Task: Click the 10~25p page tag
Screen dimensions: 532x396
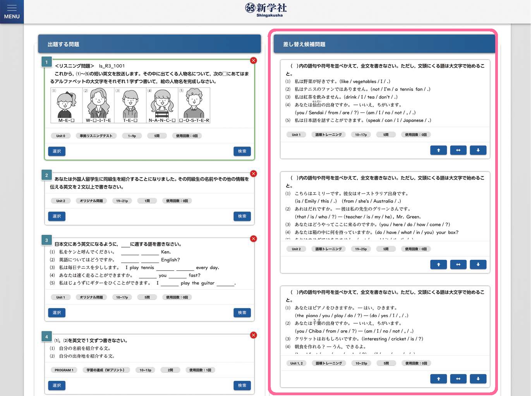Action: tap(361, 363)
